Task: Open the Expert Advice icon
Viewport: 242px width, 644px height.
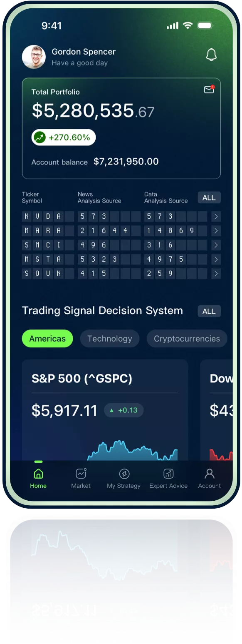Action: [x=168, y=474]
